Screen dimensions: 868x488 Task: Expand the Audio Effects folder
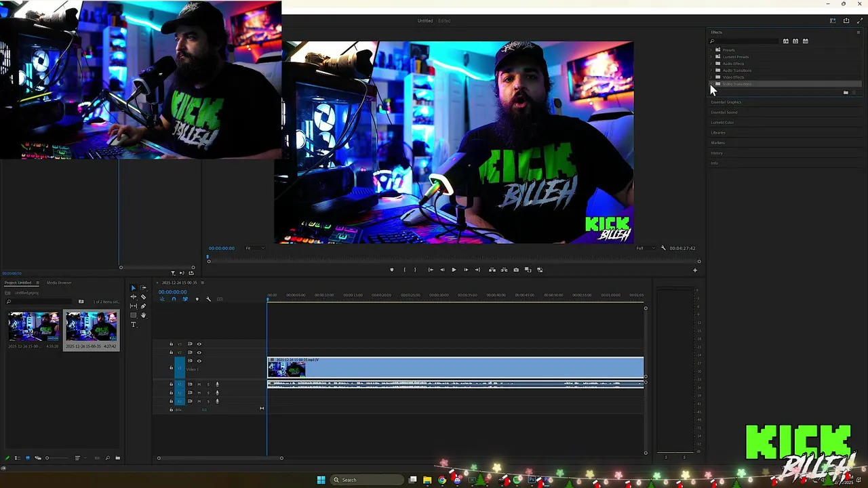click(x=711, y=64)
